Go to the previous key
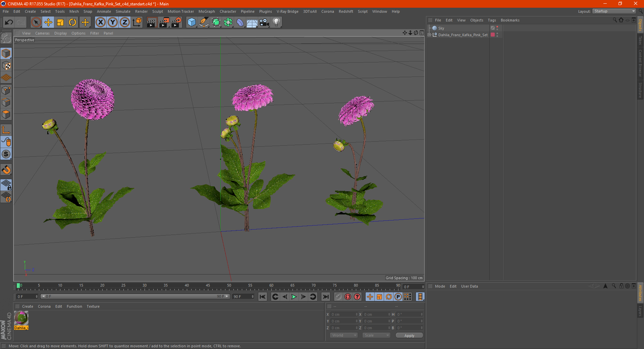 click(275, 297)
